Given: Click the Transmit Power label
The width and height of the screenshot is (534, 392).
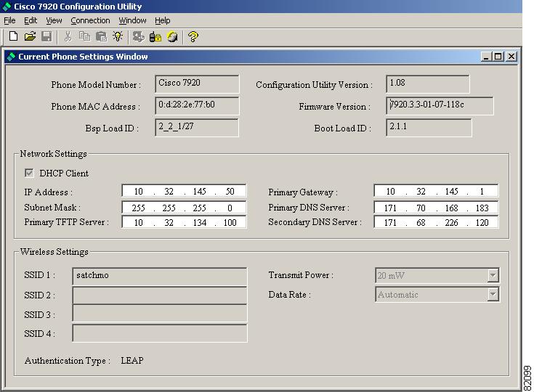Looking at the screenshot, I should (301, 275).
